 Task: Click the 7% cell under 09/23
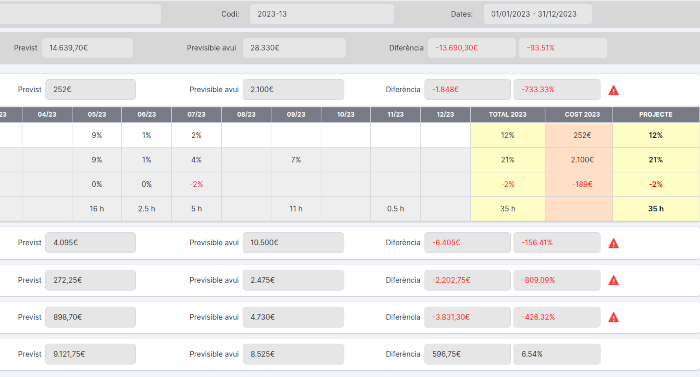[296, 159]
